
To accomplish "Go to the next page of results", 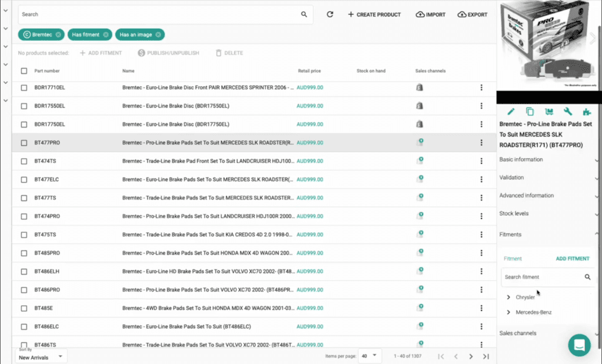I will point(471,356).
